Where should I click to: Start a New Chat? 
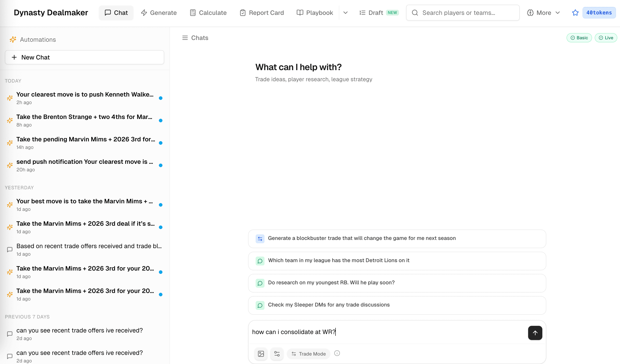[x=84, y=57]
